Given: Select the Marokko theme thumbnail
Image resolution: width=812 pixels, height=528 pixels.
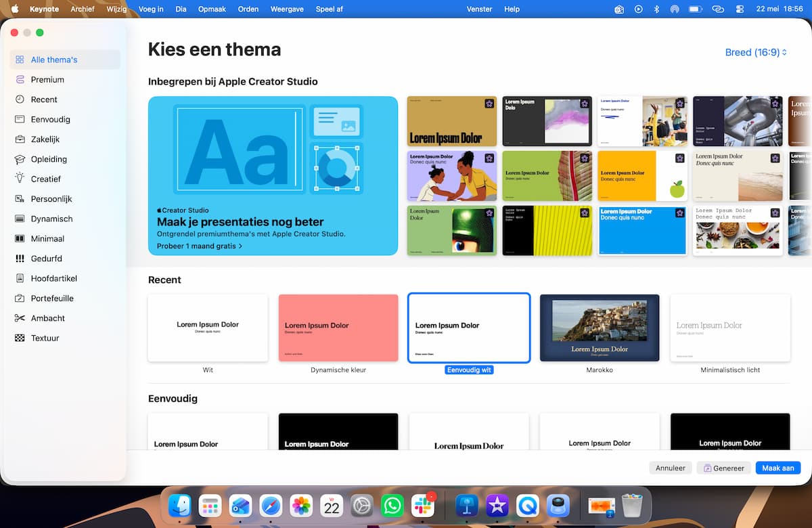Looking at the screenshot, I should pyautogui.click(x=600, y=328).
